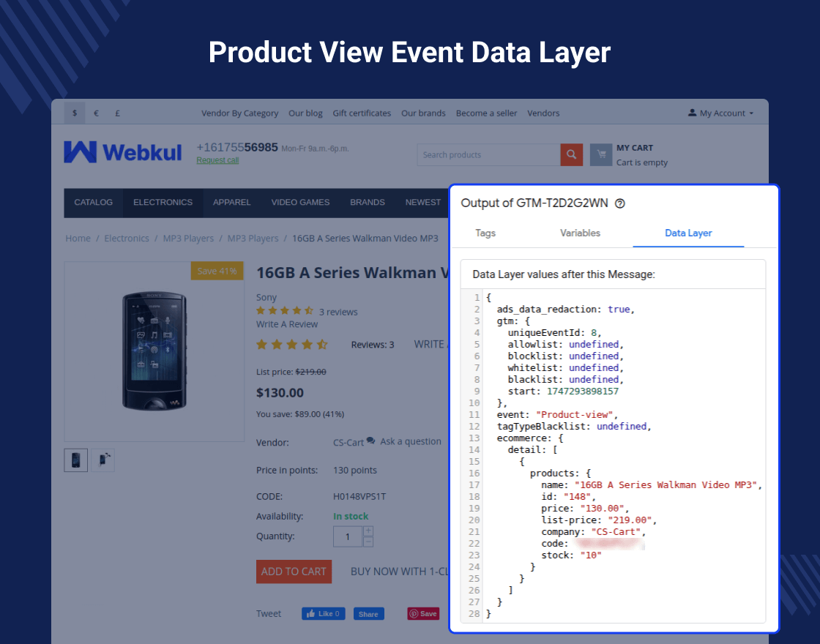
Task: Click the BUY NOW WITH 1-CLICK button
Action: (x=400, y=572)
